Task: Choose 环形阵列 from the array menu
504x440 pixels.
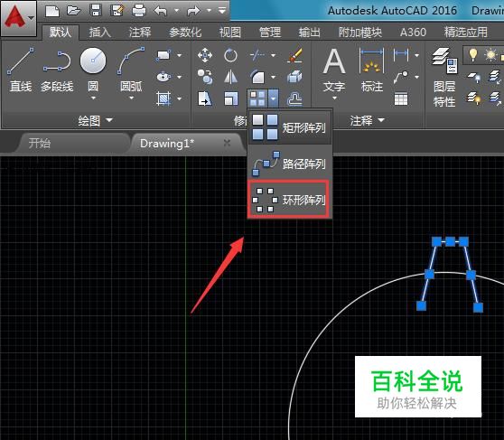Action: 289,200
